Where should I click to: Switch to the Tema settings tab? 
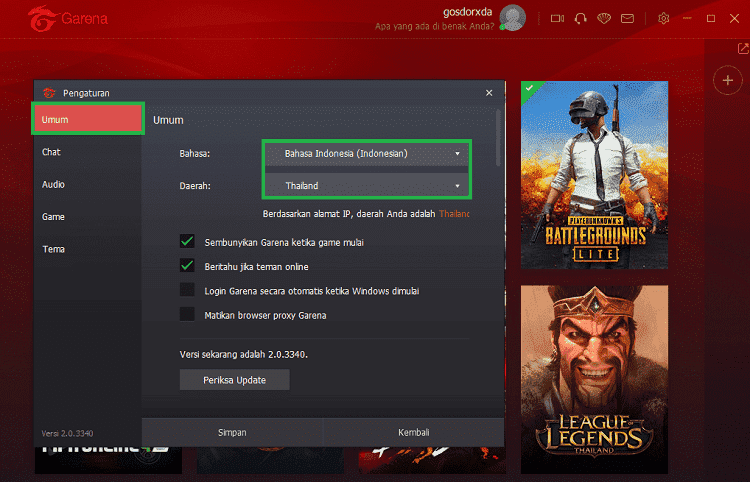(88, 249)
